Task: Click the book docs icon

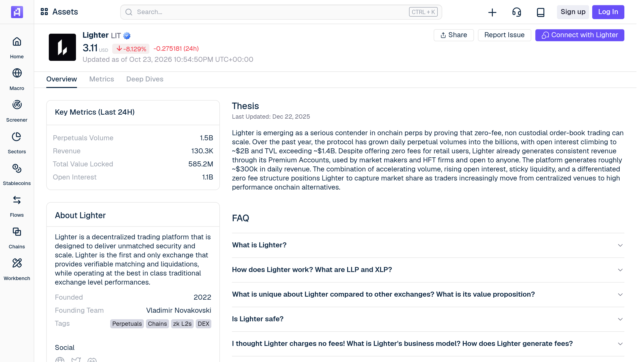Action: click(x=541, y=12)
